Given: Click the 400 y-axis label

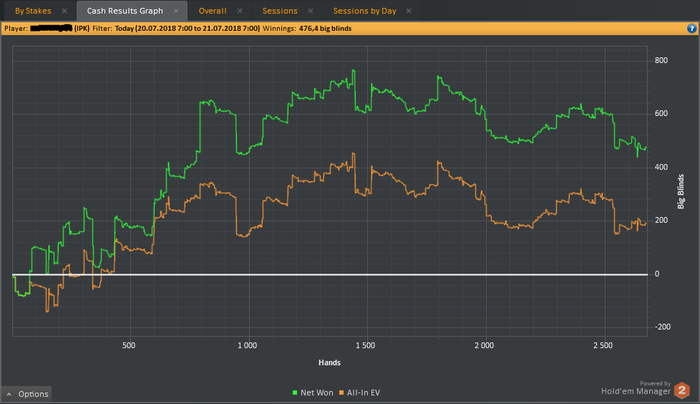Looking at the screenshot, I should [x=661, y=167].
